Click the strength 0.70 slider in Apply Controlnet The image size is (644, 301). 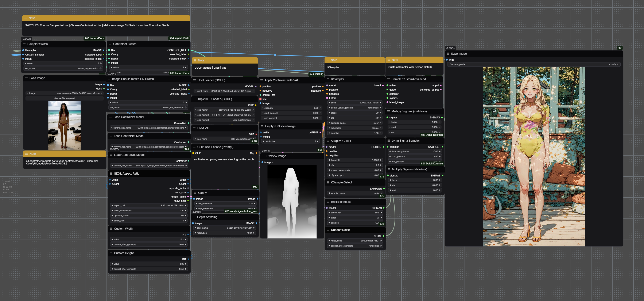pyautogui.click(x=291, y=108)
